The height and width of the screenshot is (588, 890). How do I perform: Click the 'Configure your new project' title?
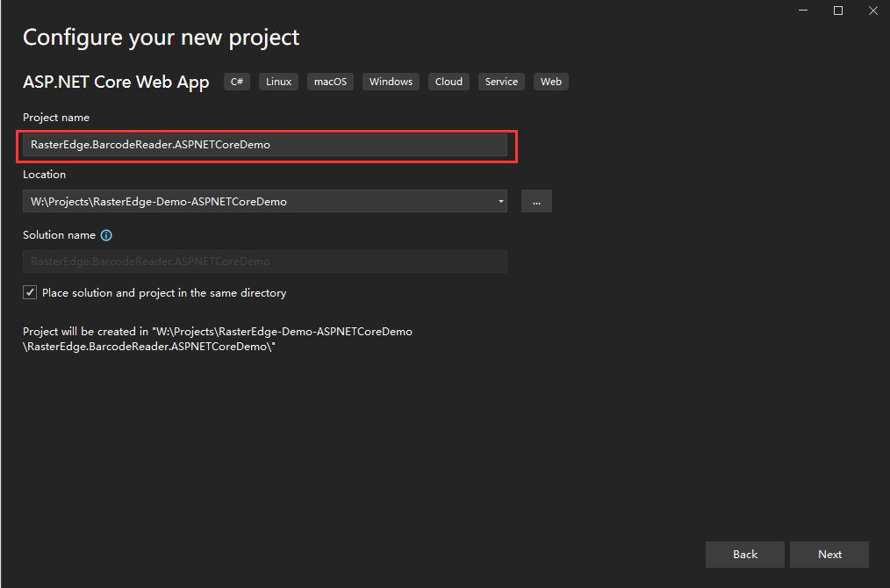[x=161, y=37]
